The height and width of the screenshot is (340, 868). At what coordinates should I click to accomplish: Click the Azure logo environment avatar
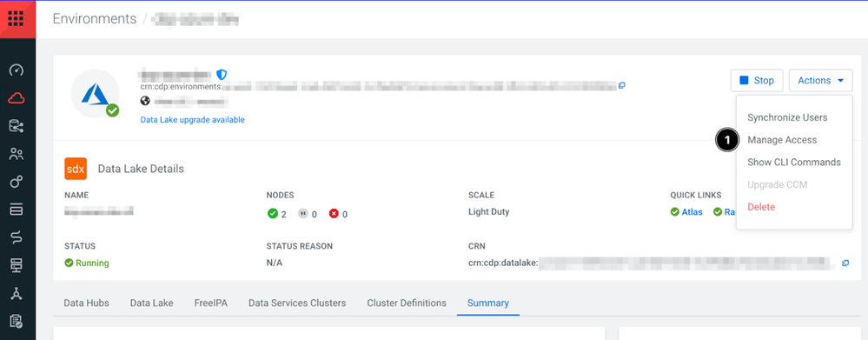(95, 93)
